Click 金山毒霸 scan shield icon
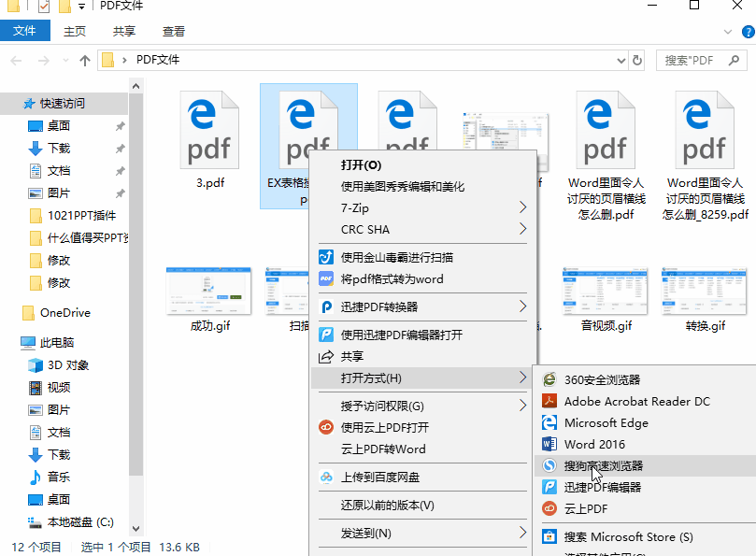This screenshot has width=756, height=556. tap(326, 257)
